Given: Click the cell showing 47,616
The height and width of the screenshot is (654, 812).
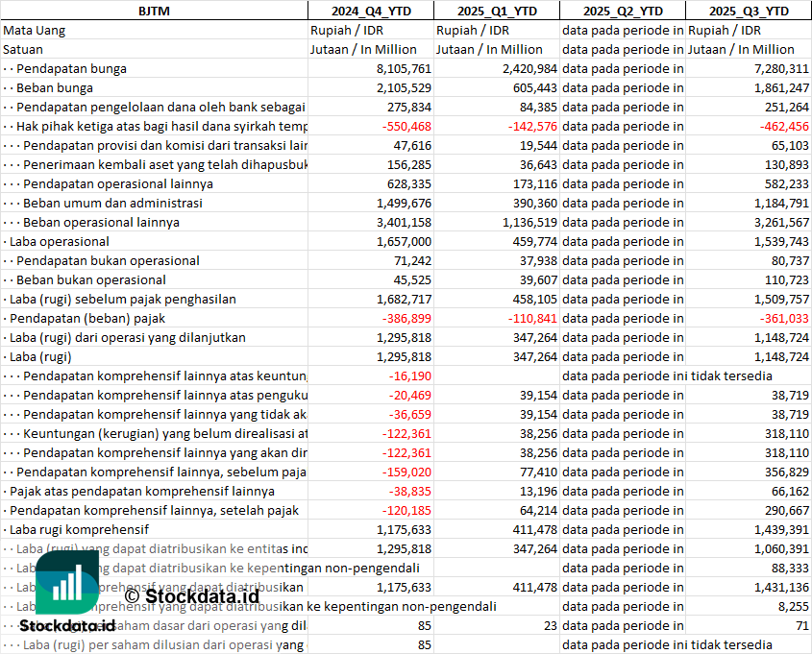Looking at the screenshot, I should coord(412,145).
